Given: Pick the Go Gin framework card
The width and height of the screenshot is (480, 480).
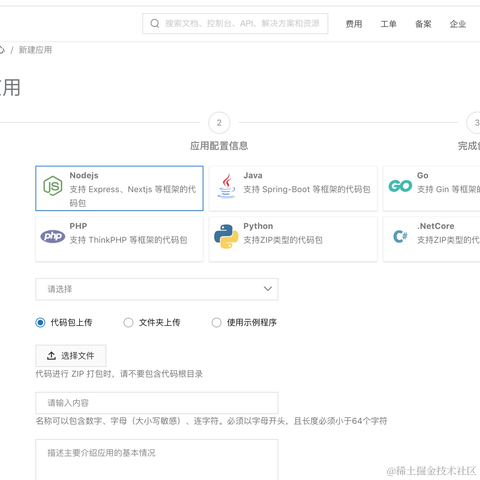Looking at the screenshot, I should tap(432, 188).
